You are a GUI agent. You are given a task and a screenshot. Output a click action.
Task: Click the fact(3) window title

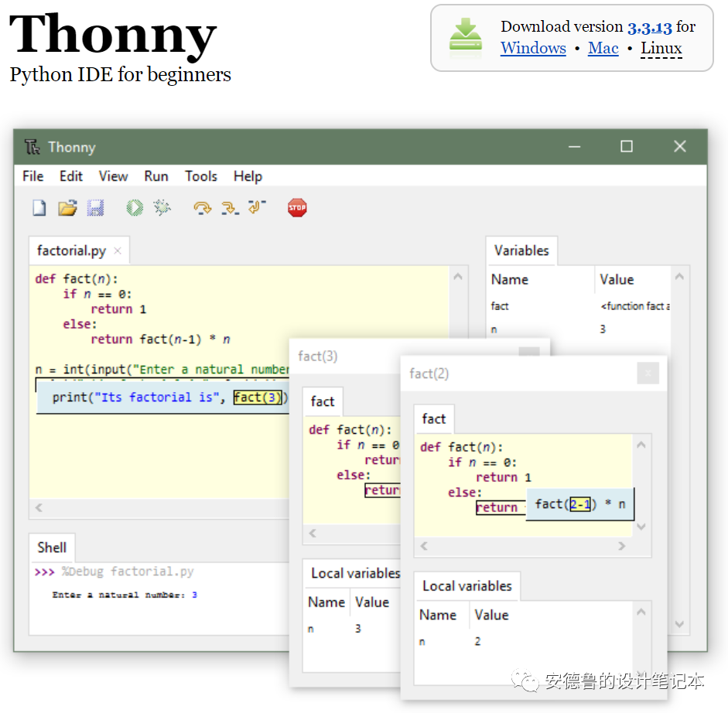pyautogui.click(x=317, y=356)
